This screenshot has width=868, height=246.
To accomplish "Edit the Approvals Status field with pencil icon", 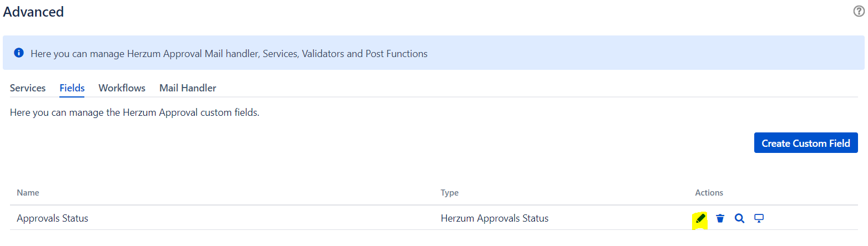I will tap(700, 218).
